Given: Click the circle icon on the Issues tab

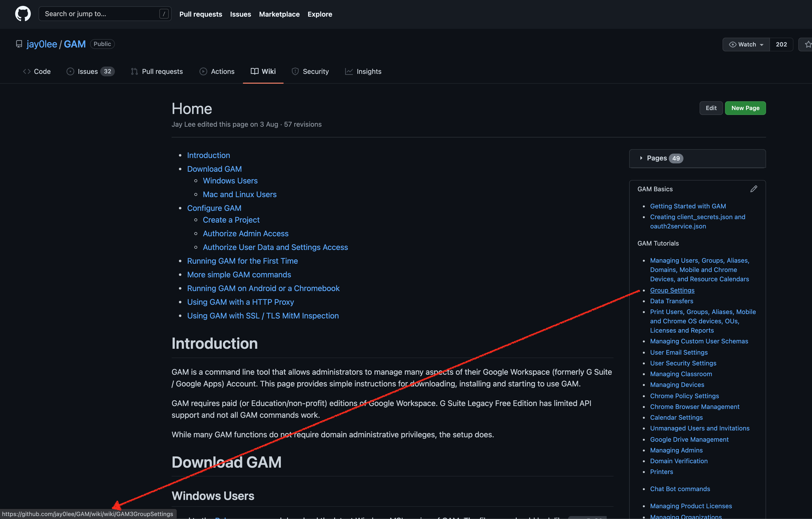Looking at the screenshot, I should pyautogui.click(x=70, y=71).
